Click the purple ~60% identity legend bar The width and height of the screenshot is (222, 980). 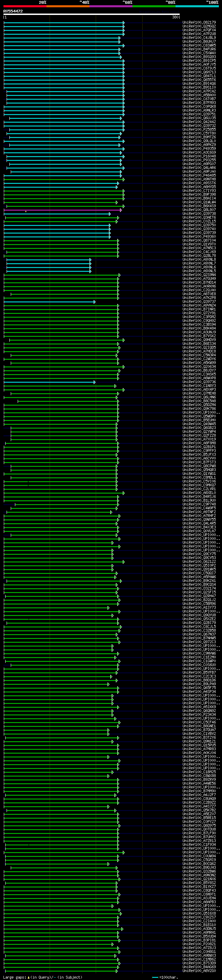click(111, 6)
